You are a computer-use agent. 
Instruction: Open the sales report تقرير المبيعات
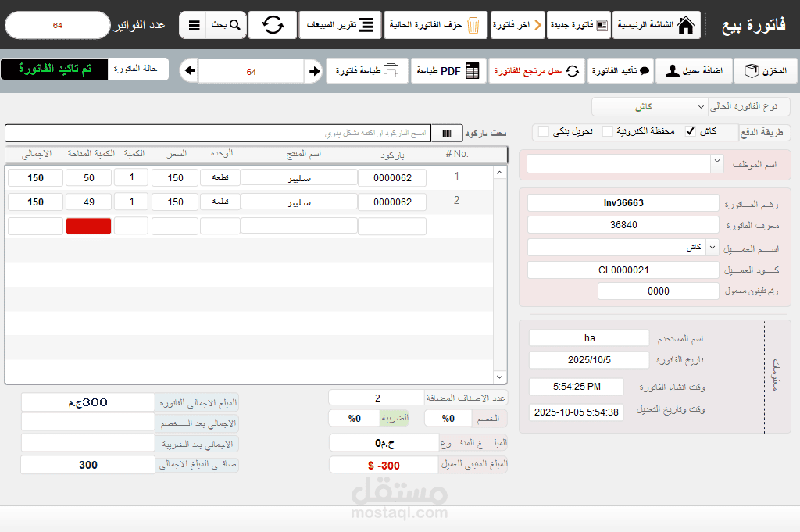[x=340, y=25]
